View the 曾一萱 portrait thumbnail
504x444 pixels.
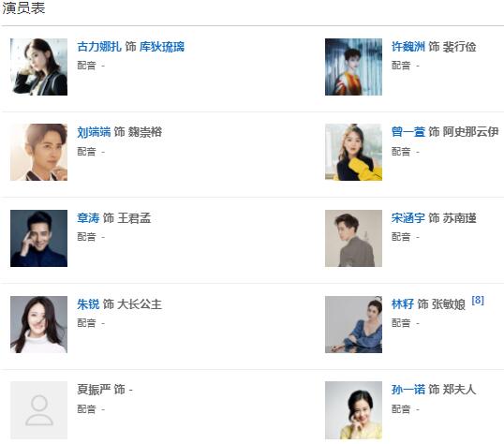(x=353, y=153)
